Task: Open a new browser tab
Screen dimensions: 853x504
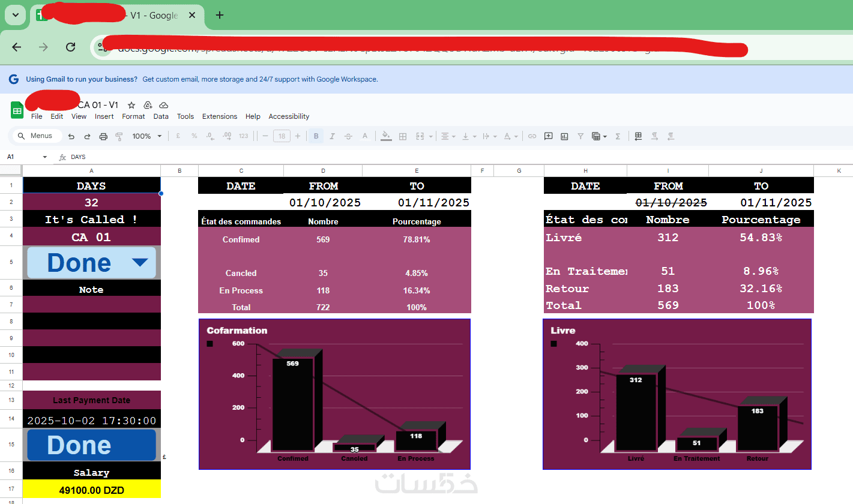Action: [220, 15]
